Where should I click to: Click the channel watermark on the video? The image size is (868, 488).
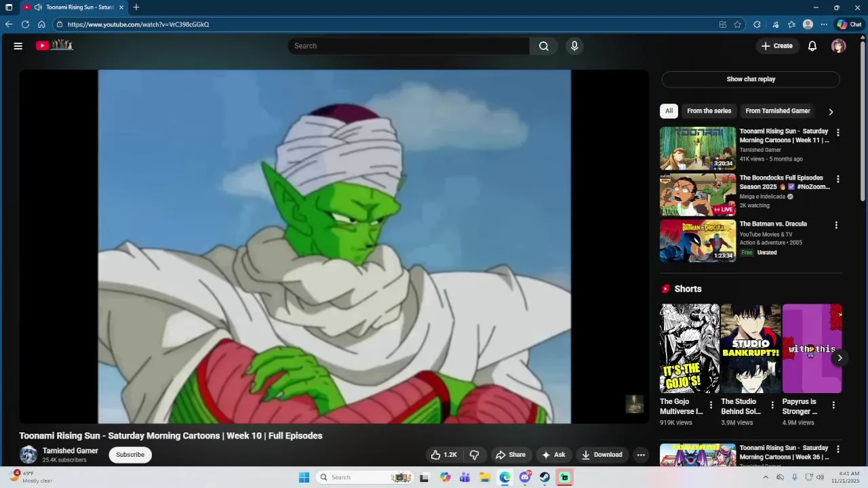tap(634, 404)
